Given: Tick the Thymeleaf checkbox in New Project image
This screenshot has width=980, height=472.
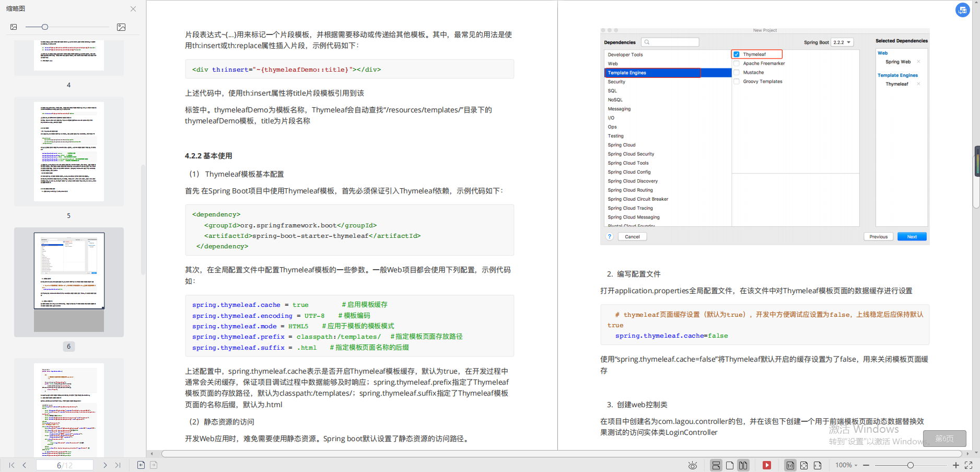Looking at the screenshot, I should tap(737, 54).
